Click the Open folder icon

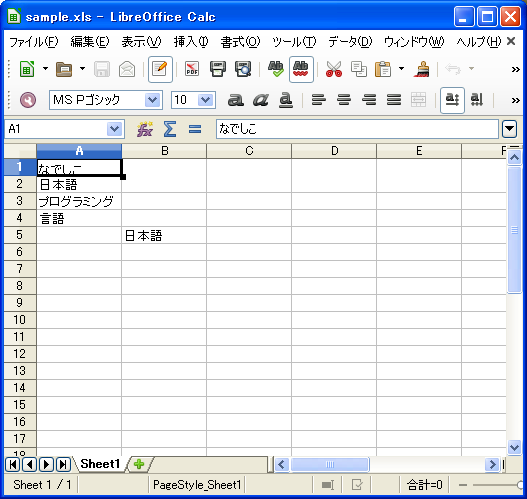[x=64, y=69]
